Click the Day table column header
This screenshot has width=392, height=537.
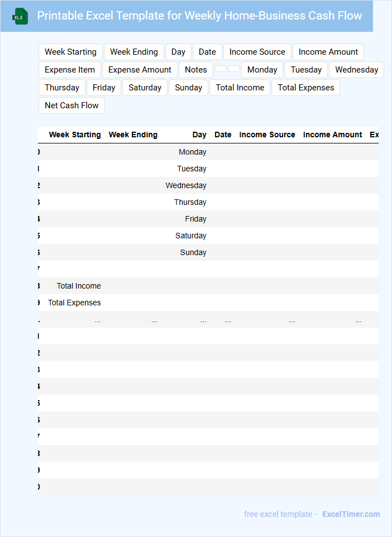[199, 135]
